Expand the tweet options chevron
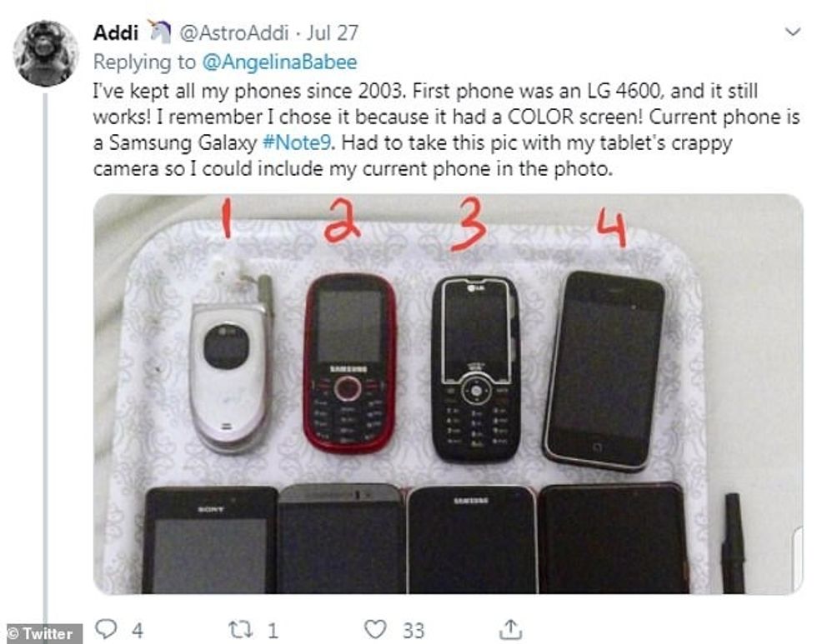This screenshot has width=817, height=644. (x=793, y=32)
